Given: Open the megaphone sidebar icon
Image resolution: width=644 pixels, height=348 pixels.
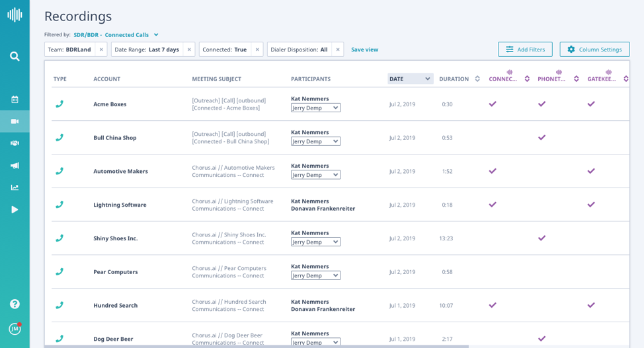Looking at the screenshot, I should (x=15, y=165).
